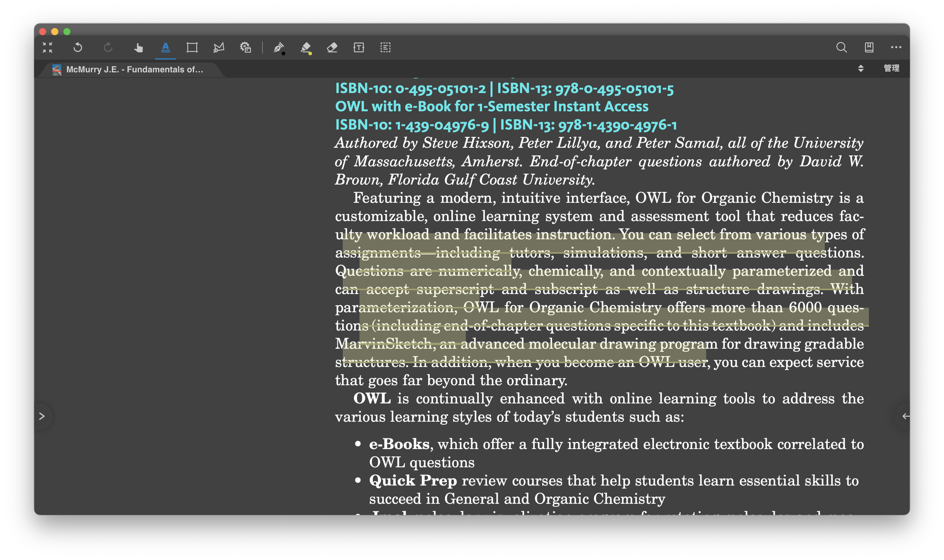
Task: Click 'that goes far beyond the ordinary' line
Action: click(x=451, y=380)
